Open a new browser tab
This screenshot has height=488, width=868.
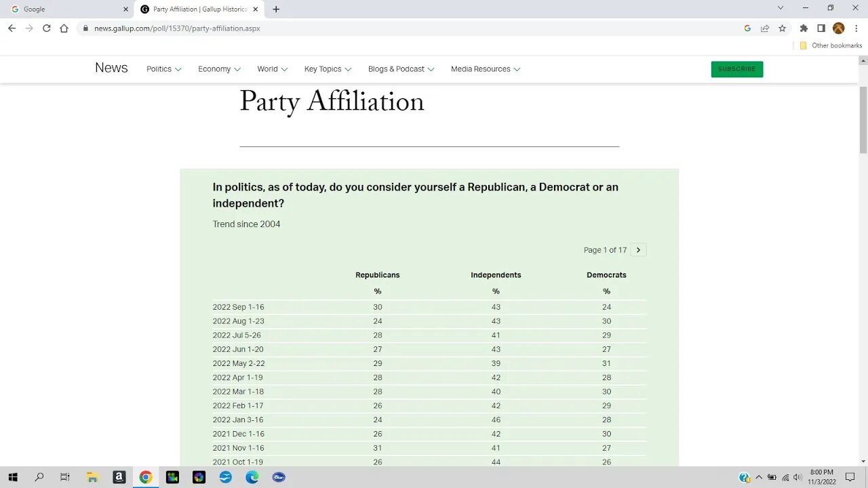click(x=276, y=9)
